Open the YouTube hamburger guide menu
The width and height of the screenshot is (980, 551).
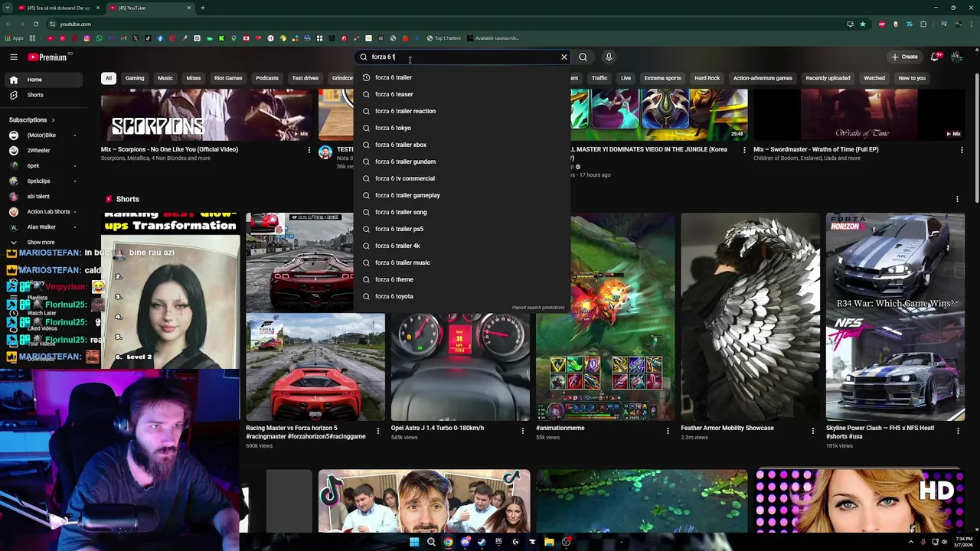pos(14,57)
